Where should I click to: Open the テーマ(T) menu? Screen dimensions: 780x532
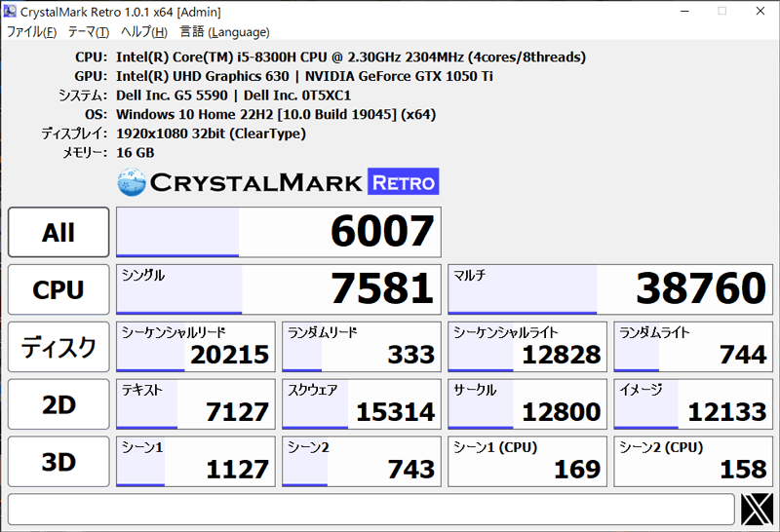(89, 32)
